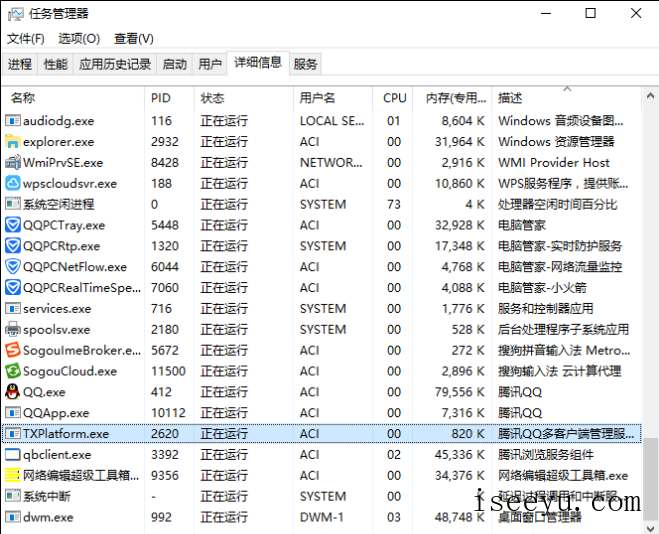Sort by the 名称 column header
This screenshot has height=534, width=659.
point(73,98)
